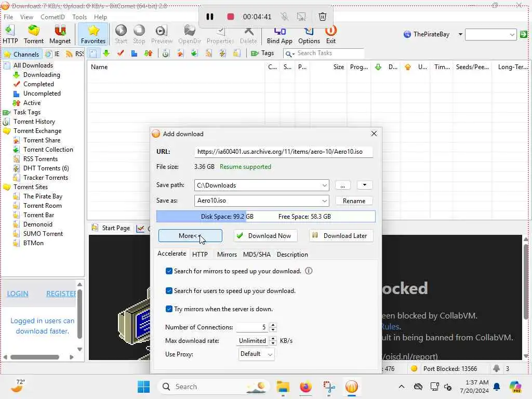
Task: Open the Torrent toolbar button
Action: point(34,34)
